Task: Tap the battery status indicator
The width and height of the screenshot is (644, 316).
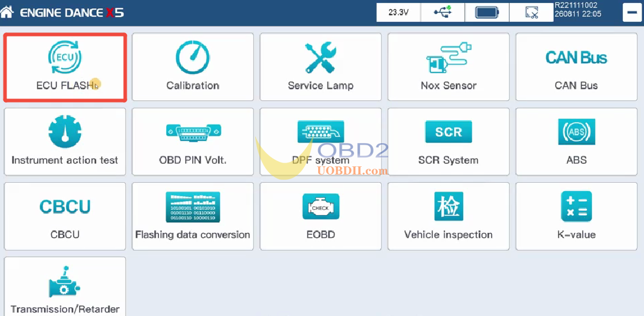Action: pos(487,12)
